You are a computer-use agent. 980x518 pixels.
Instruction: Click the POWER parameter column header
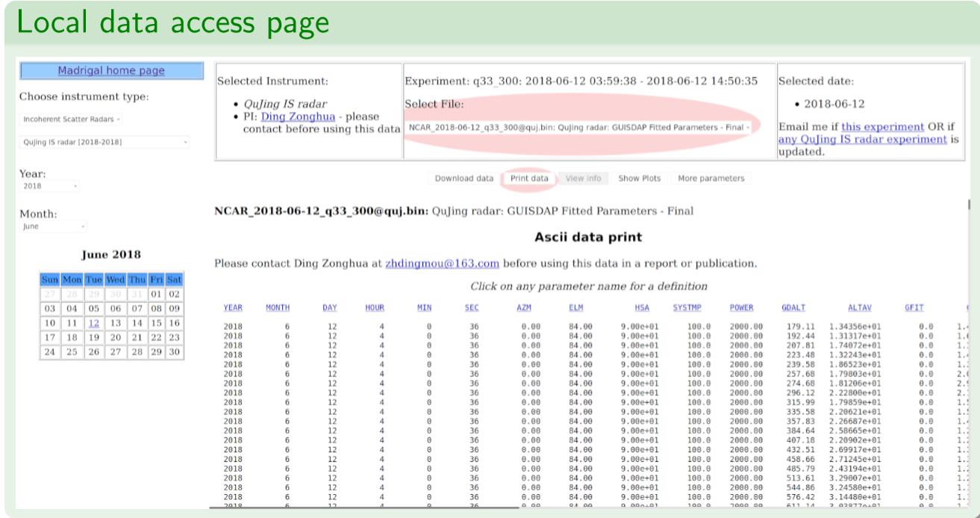[x=741, y=308]
